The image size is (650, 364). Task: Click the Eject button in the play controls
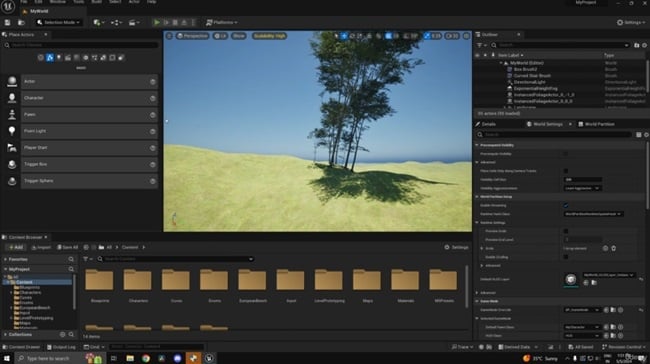coord(184,22)
